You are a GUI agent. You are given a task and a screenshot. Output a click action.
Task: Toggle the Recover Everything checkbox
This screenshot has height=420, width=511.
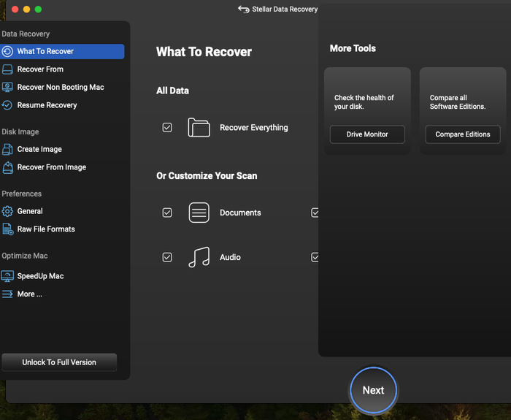coord(167,128)
